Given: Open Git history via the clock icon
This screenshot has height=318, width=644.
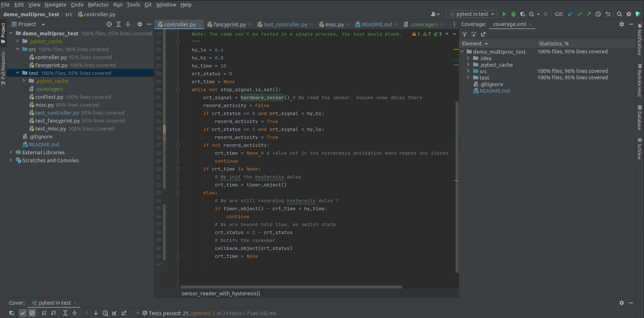Looking at the screenshot, I should tap(598, 14).
